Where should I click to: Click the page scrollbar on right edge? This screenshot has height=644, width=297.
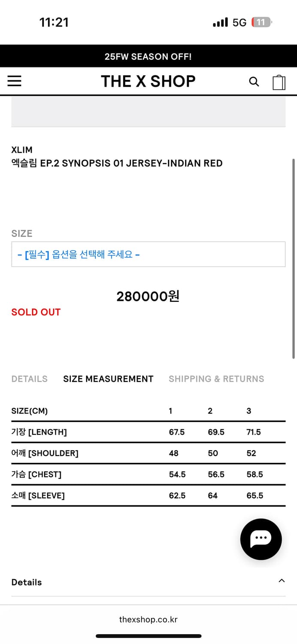tap(294, 258)
